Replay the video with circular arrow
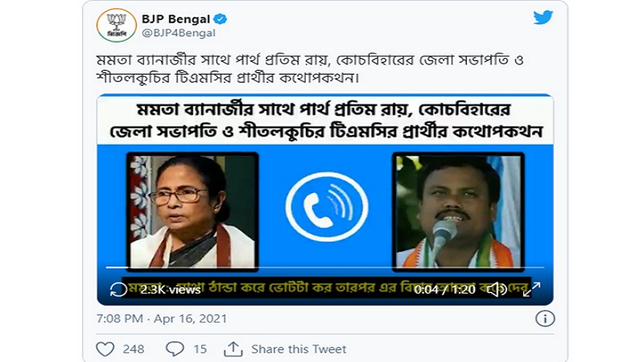644x362 pixels. pos(118,290)
